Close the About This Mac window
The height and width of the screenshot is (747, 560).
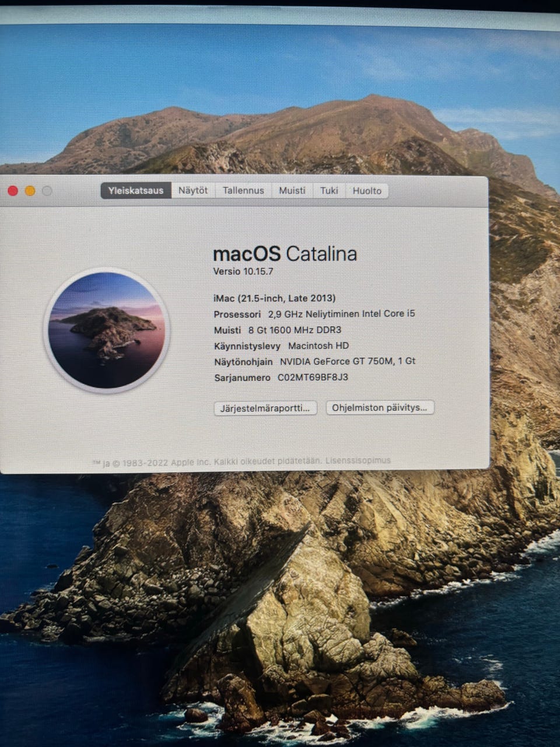13,191
